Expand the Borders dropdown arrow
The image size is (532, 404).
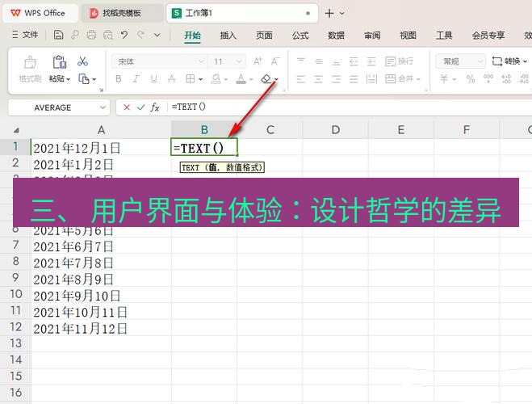tap(201, 79)
